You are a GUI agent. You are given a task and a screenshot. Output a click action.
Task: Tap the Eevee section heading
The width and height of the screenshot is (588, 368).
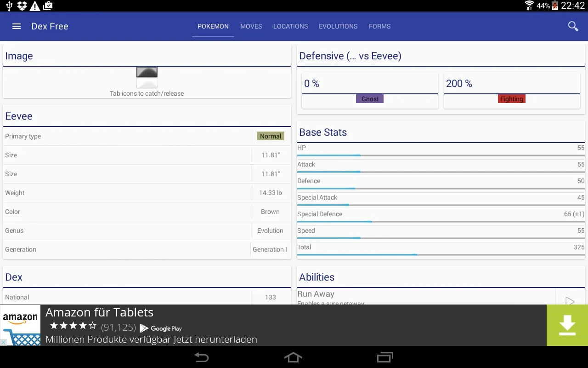(x=19, y=116)
